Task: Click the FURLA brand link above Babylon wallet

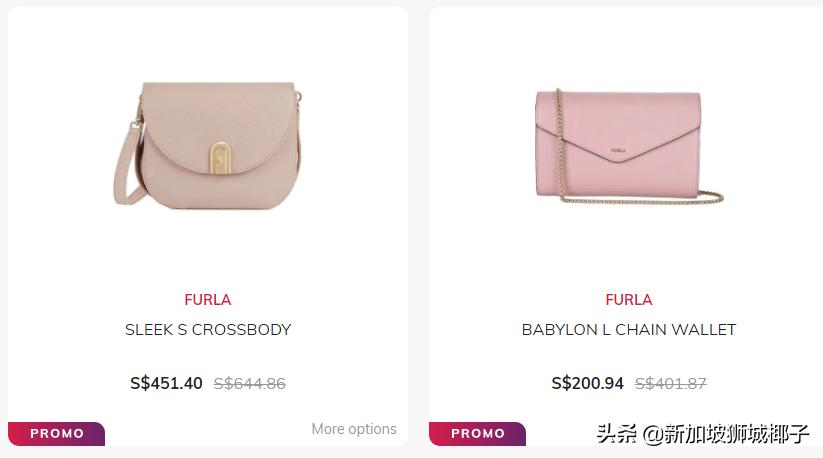Action: pos(629,300)
